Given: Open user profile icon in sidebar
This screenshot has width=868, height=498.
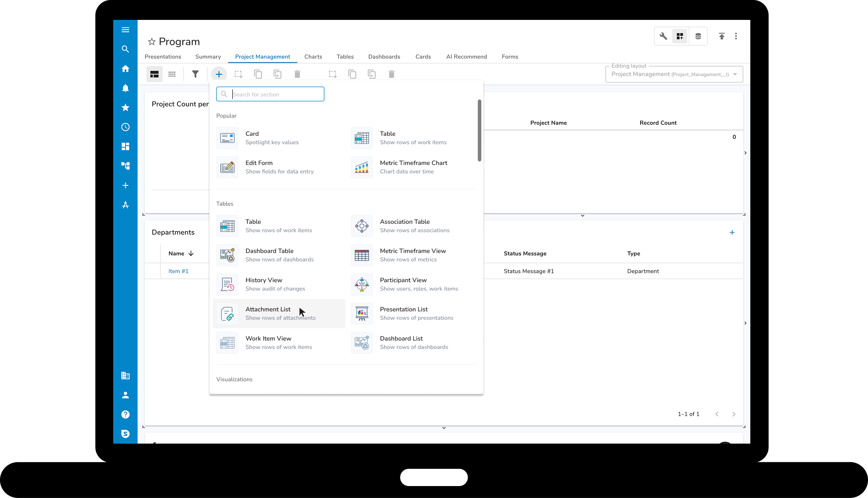Looking at the screenshot, I should [x=125, y=395].
